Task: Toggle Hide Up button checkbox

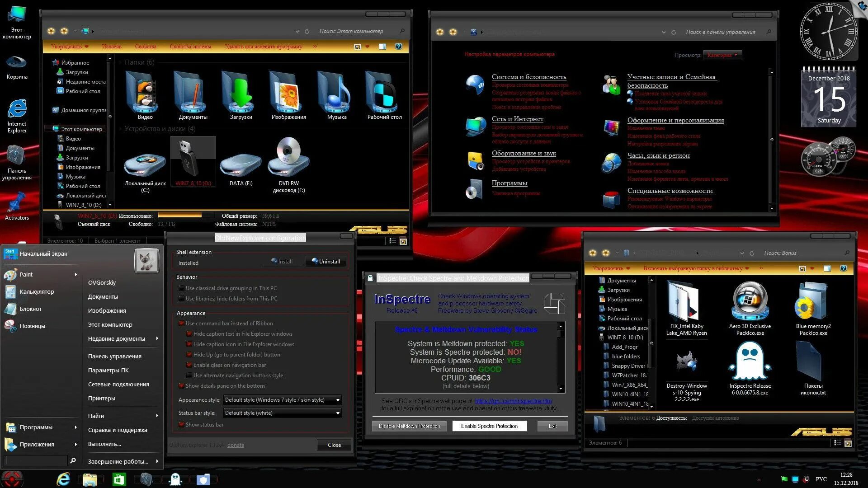Action: pos(189,354)
